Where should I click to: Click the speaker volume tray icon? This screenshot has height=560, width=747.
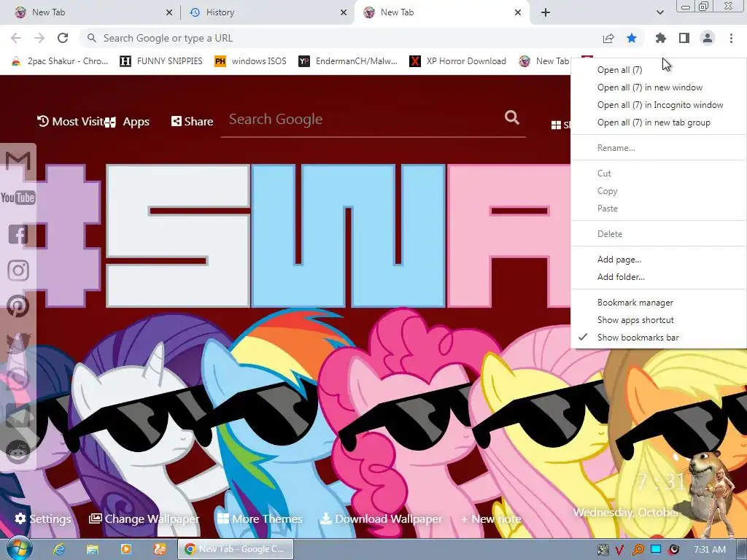tap(674, 550)
